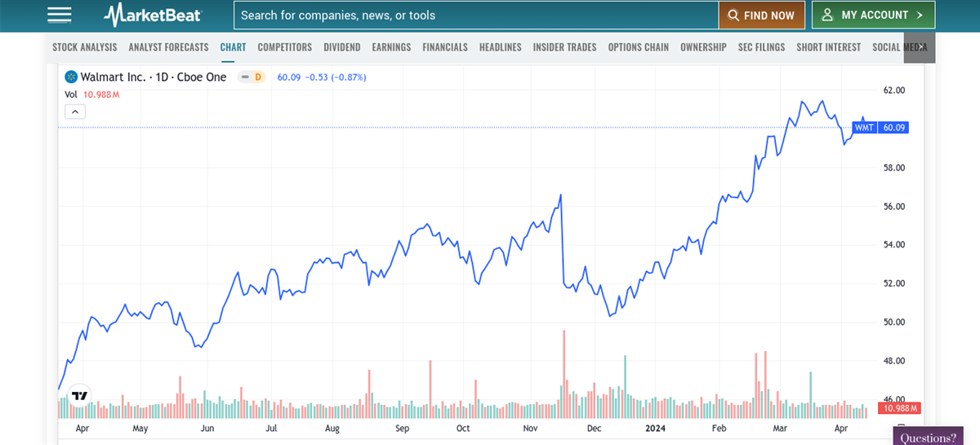Screen dimensions: 980x445
Task: View the Options Chain tab
Action: click(x=638, y=47)
